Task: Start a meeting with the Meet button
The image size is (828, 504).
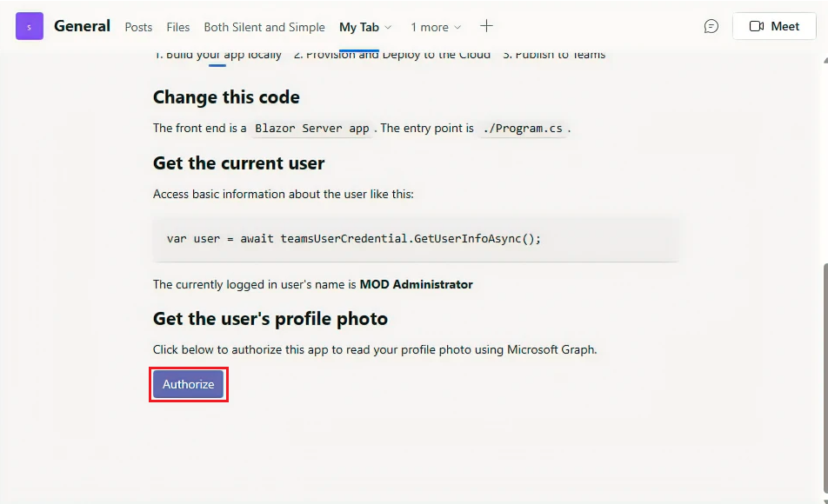Action: (x=774, y=26)
